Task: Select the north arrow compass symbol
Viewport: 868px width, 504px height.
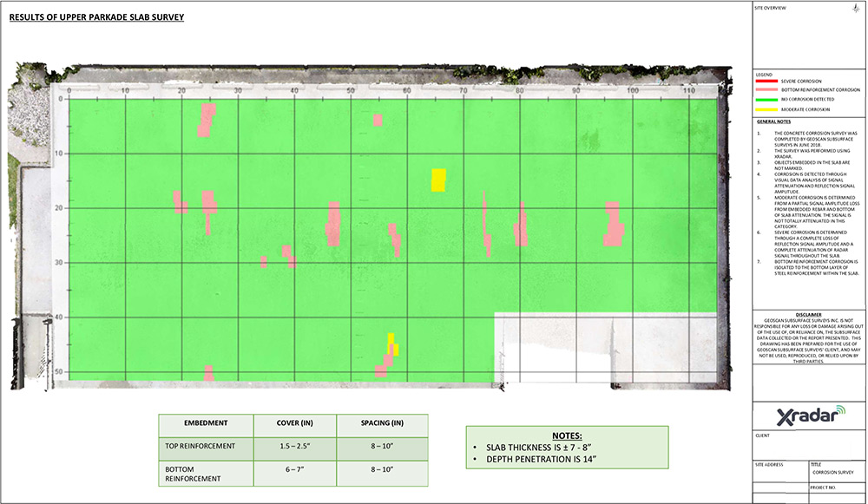Action: pos(856,9)
